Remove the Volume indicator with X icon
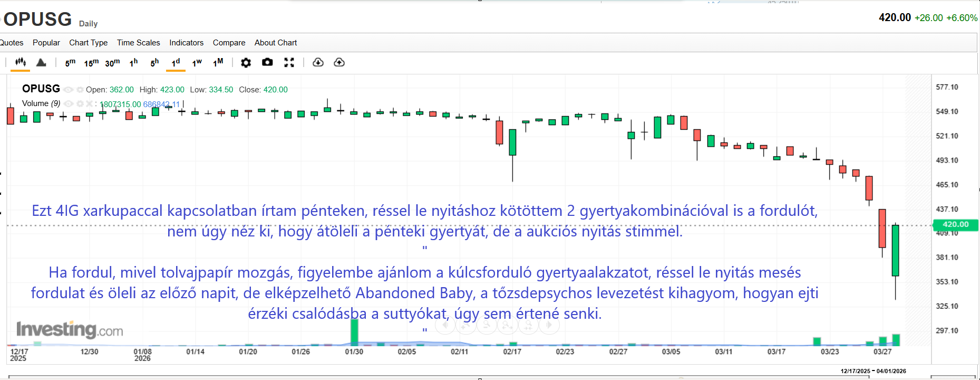980x380 pixels. tap(89, 104)
